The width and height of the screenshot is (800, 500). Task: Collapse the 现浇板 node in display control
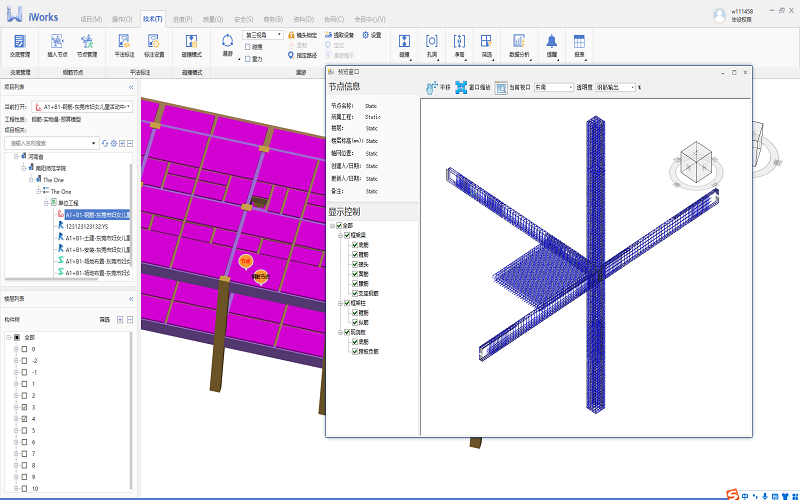click(x=340, y=332)
